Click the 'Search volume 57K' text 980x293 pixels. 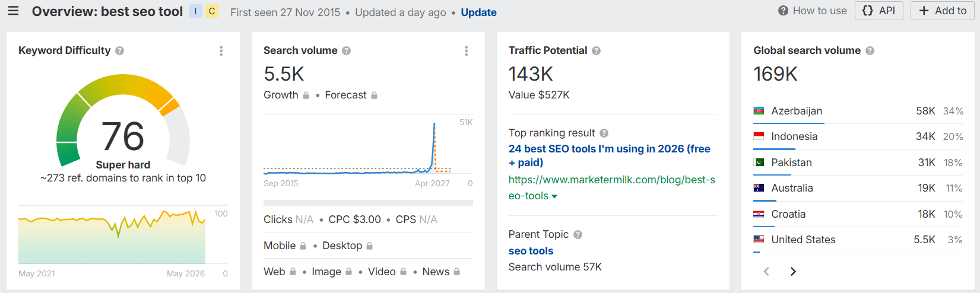(555, 267)
